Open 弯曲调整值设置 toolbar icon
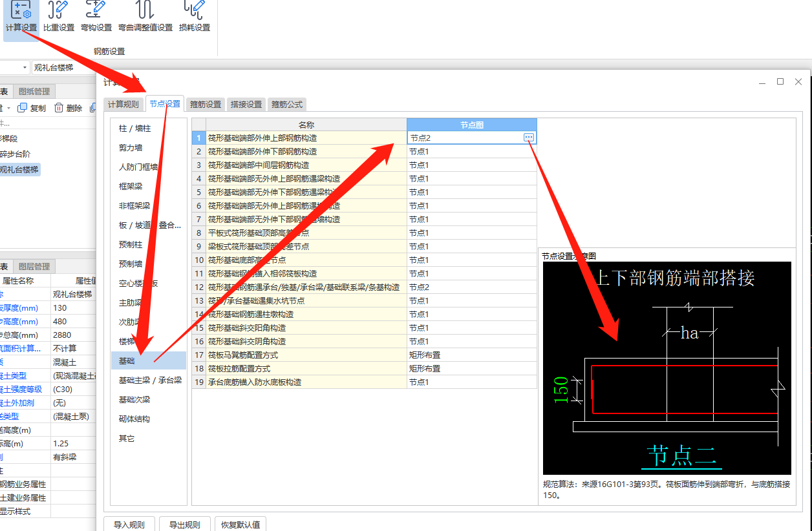This screenshot has height=531, width=812. coord(145,17)
